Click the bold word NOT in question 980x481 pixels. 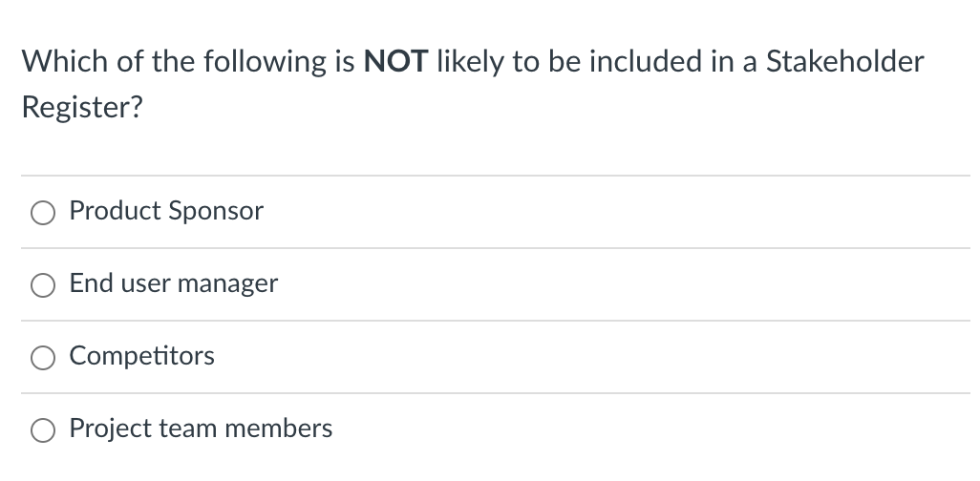(396, 61)
